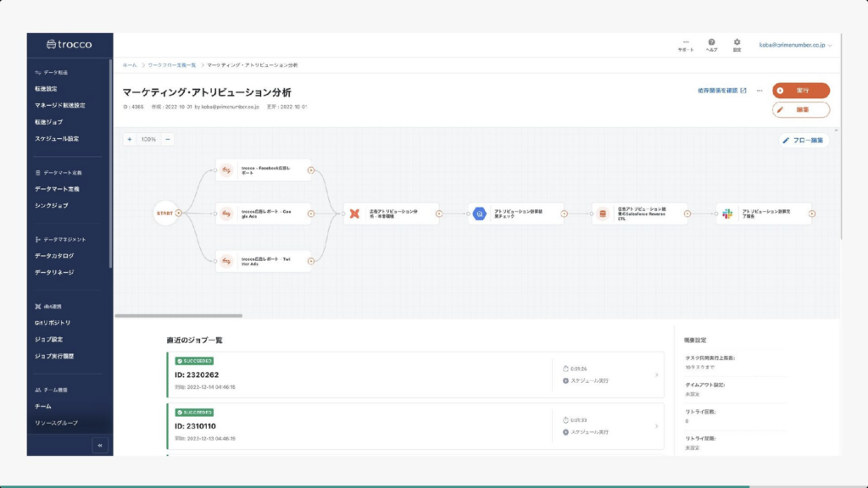Click the START node in the workflow
This screenshot has width=868, height=488.
[x=164, y=213]
